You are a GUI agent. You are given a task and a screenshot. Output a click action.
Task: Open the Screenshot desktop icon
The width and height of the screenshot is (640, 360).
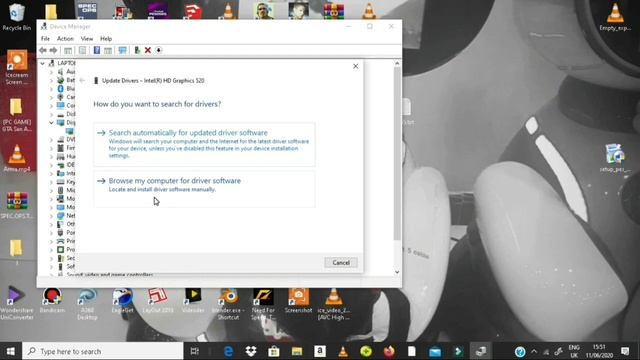click(x=298, y=300)
